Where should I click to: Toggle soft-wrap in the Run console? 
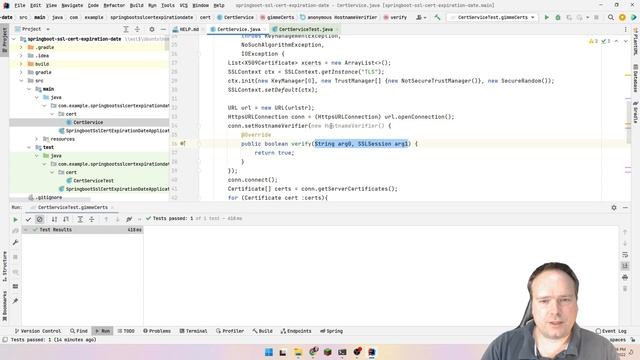625,255
